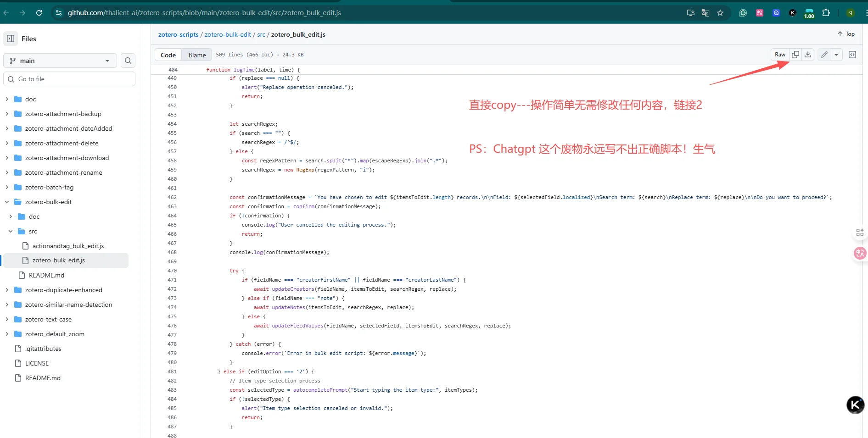The image size is (868, 438).
Task: Copy raw file contents icon
Action: [795, 54]
